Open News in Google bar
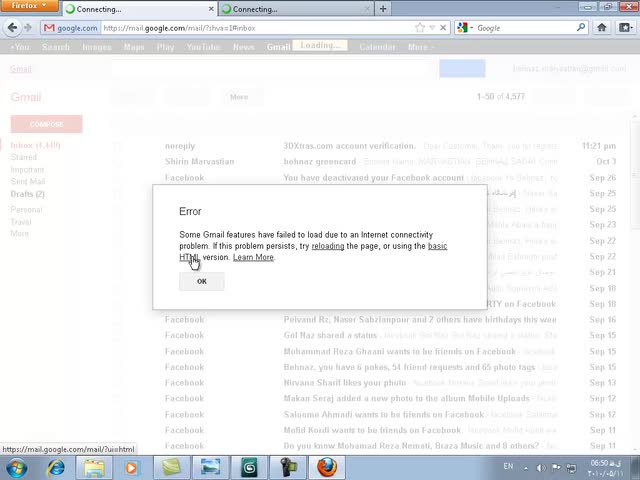This screenshot has height=480, width=640. pos(244,47)
